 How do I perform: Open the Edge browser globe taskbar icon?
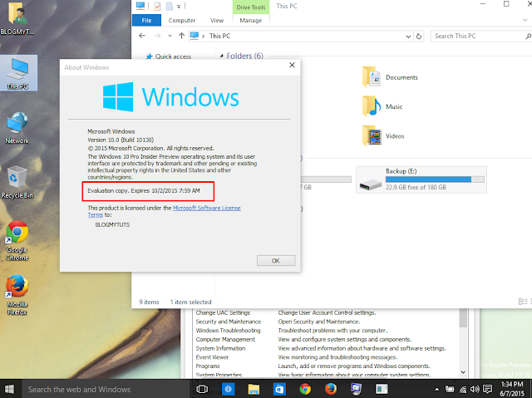click(x=229, y=389)
